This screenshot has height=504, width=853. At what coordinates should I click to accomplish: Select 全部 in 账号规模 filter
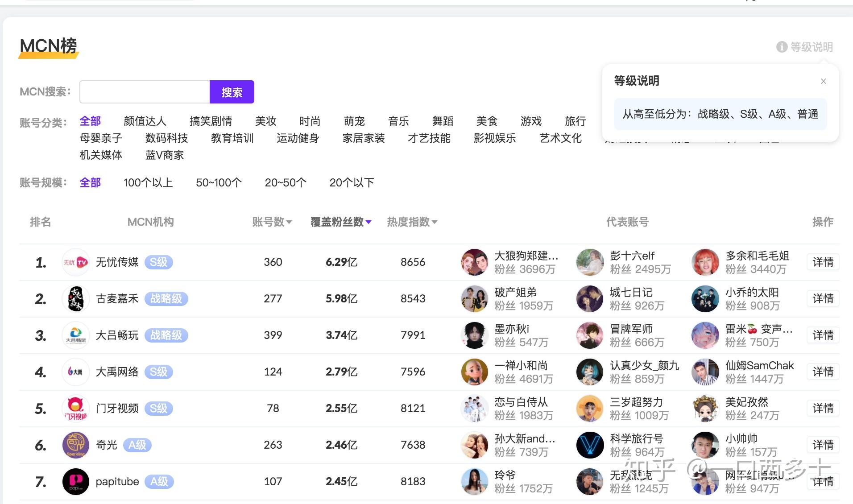(x=90, y=182)
